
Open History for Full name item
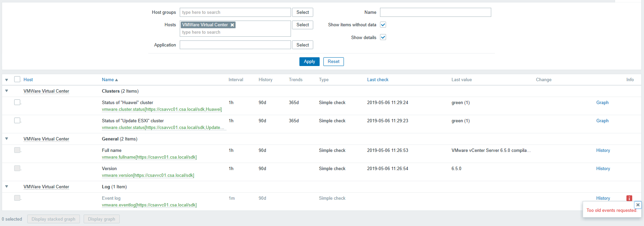(x=603, y=151)
